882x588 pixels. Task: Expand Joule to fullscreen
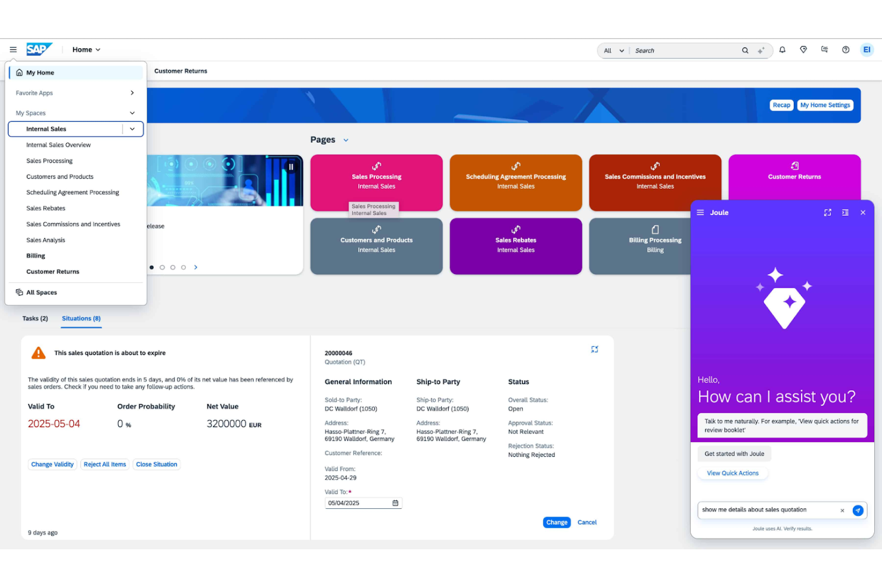827,212
